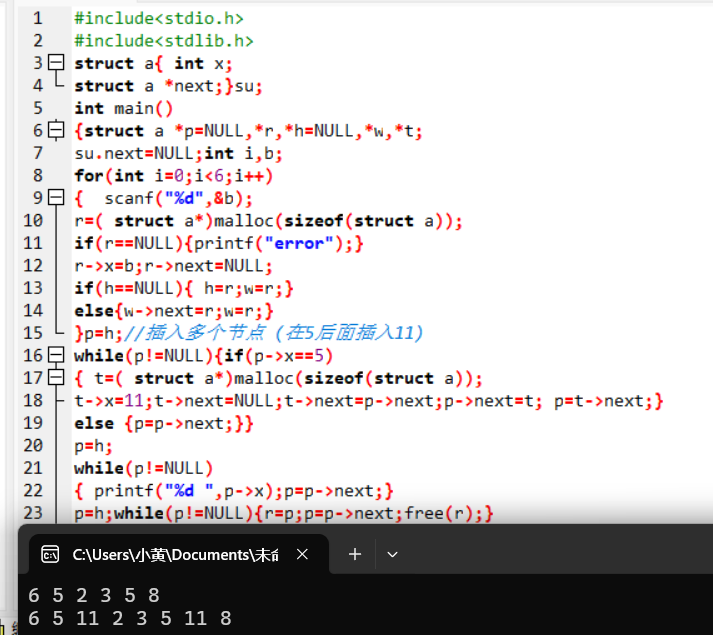This screenshot has height=635, width=713.
Task: Collapse the main function fold at line 6
Action: (x=56, y=130)
